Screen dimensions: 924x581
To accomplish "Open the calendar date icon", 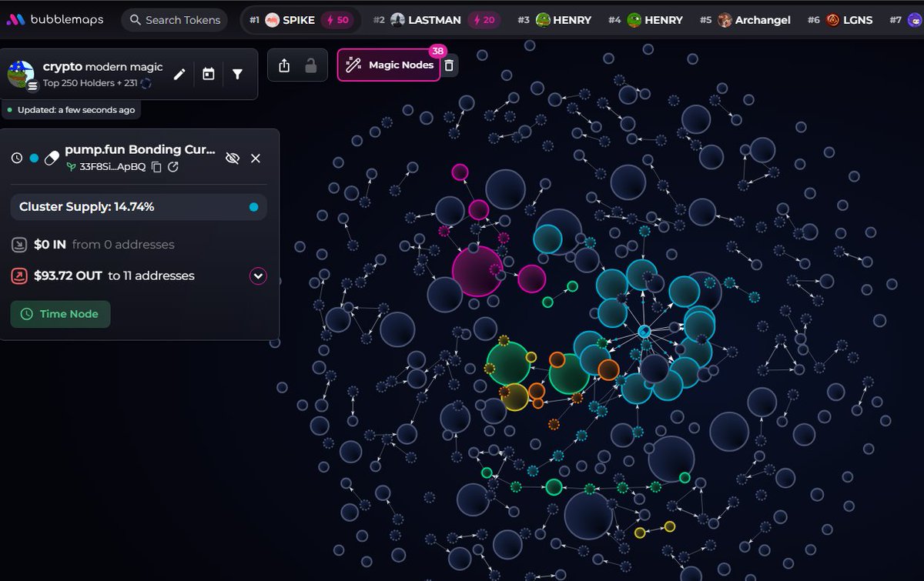I will (208, 74).
